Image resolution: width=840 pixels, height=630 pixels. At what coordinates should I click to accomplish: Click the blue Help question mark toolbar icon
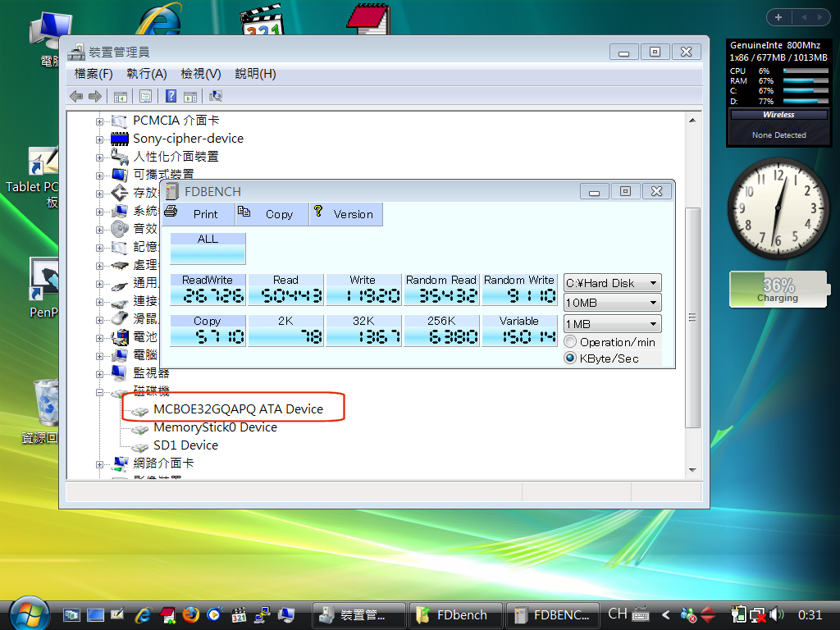point(171,97)
